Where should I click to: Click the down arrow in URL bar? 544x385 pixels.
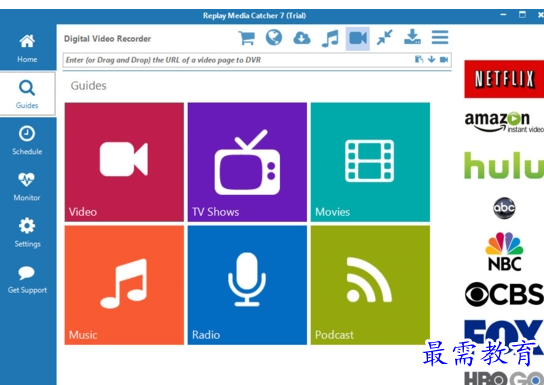point(432,60)
